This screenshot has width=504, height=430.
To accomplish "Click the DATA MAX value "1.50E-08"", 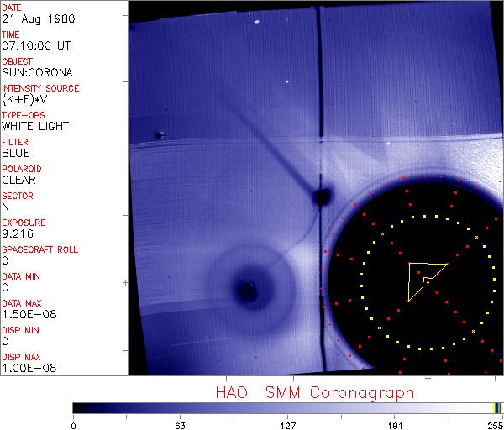I will coord(25,314).
